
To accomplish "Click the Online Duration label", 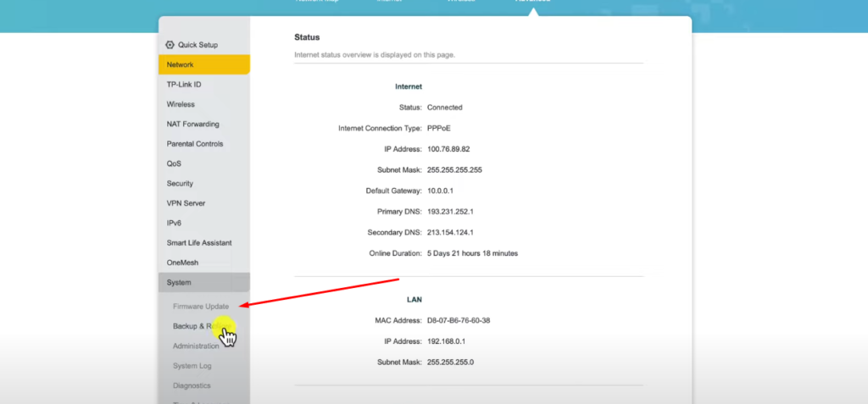I will pyautogui.click(x=396, y=253).
